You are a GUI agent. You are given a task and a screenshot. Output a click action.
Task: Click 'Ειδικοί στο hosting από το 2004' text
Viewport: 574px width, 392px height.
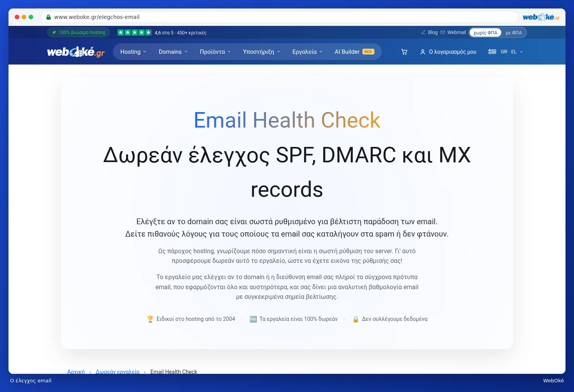click(x=196, y=319)
